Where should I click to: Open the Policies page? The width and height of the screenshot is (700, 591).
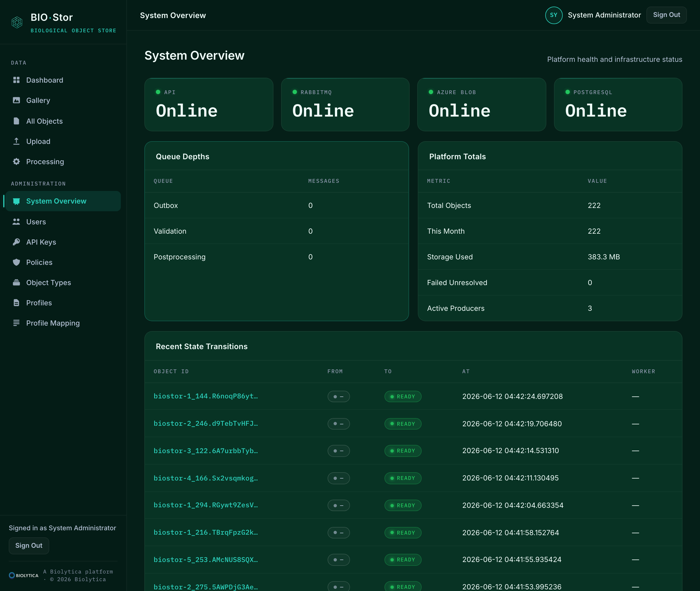[63, 262]
